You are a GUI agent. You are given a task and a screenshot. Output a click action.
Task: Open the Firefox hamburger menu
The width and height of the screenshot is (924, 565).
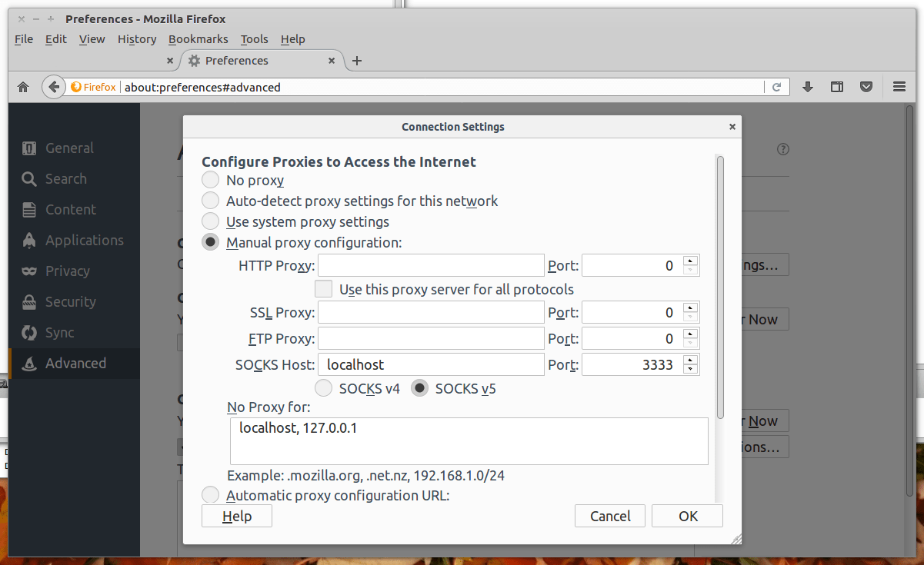click(899, 86)
